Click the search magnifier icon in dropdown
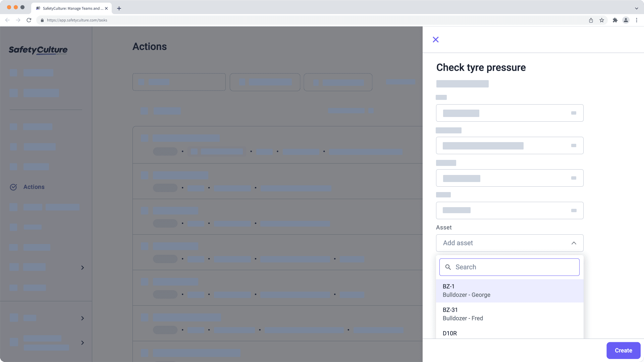Viewport: 644px width, 362px height. tap(448, 267)
